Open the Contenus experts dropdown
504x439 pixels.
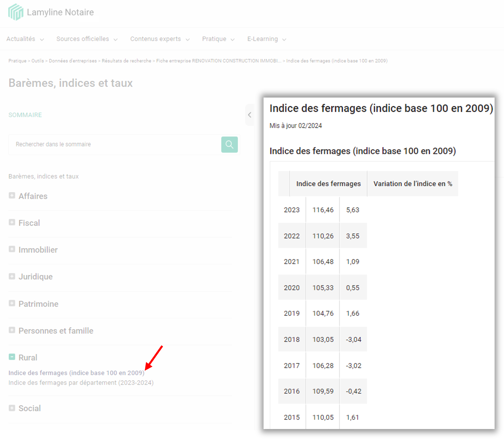click(160, 39)
